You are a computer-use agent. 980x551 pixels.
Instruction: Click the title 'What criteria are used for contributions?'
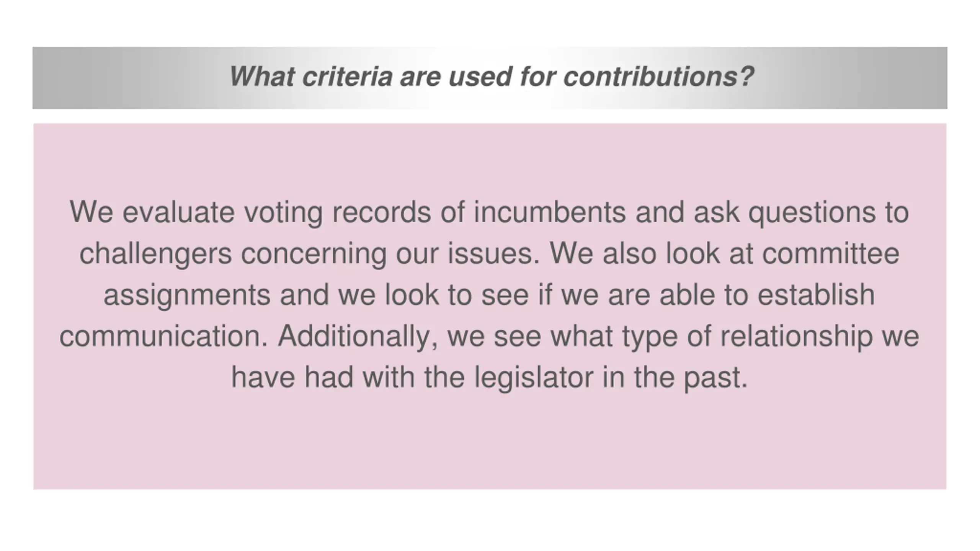(492, 77)
